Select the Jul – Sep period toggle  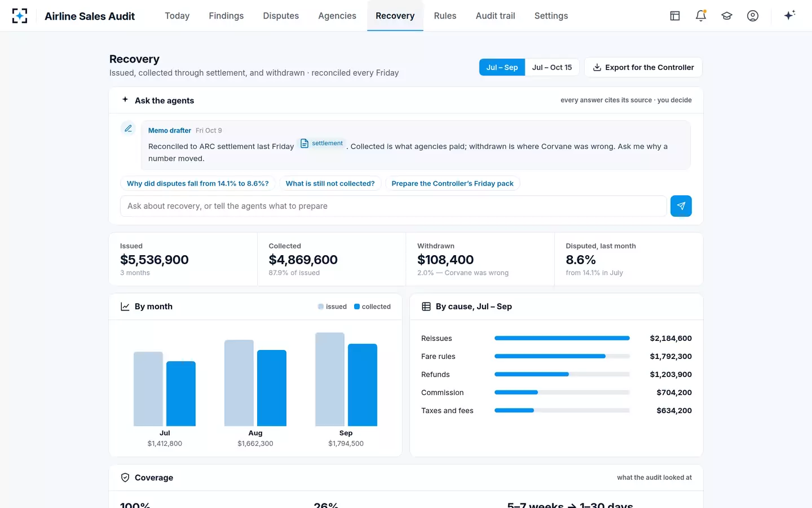502,67
